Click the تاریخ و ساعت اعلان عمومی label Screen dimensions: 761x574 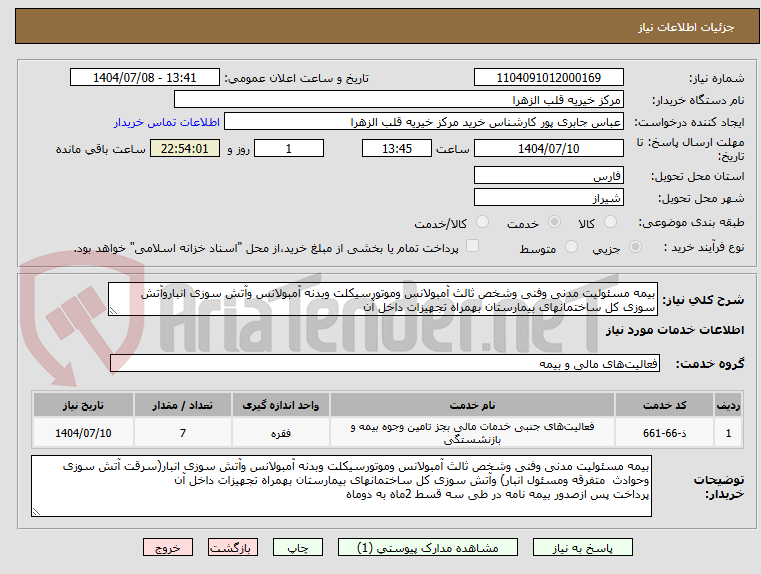click(297, 78)
